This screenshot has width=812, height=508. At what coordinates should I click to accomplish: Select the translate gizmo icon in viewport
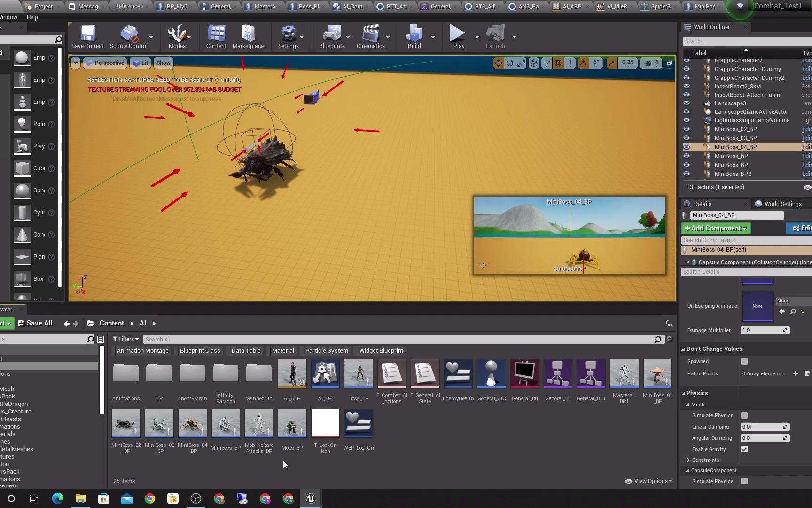point(498,63)
